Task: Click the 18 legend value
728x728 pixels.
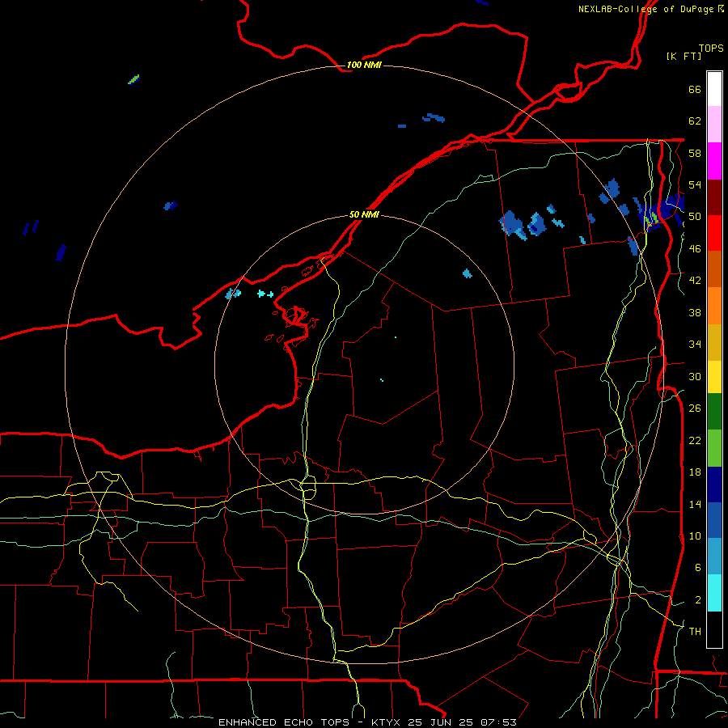Action: 695,472
